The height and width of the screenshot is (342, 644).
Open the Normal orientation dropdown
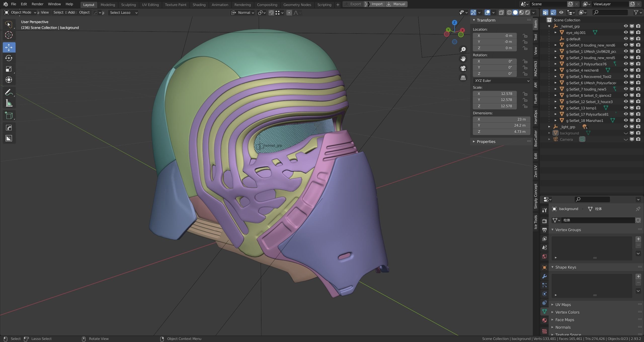[x=243, y=13]
